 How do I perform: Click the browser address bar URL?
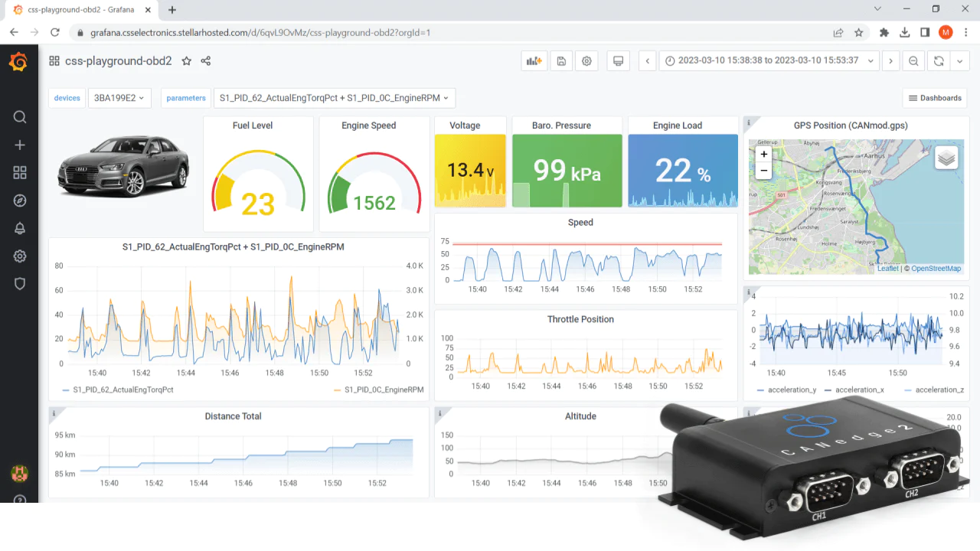click(x=260, y=33)
